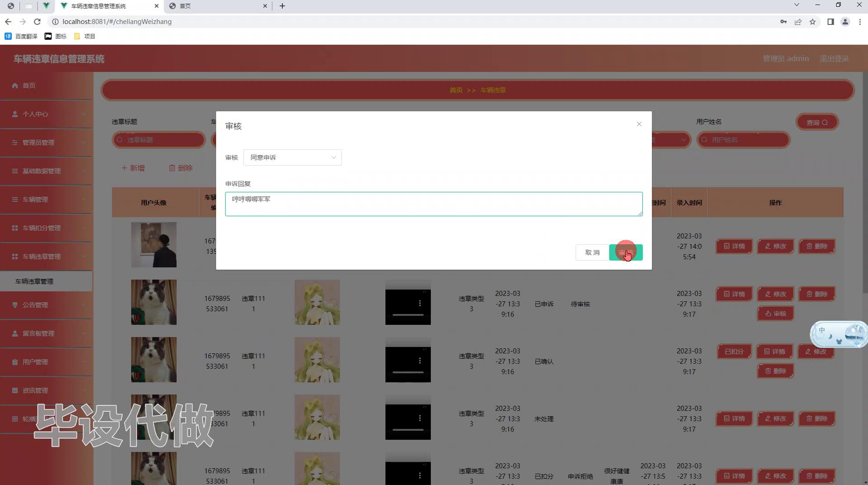Image resolution: width=868 pixels, height=485 pixels.
Task: Open 首页 in the left sidebar
Action: click(46, 86)
